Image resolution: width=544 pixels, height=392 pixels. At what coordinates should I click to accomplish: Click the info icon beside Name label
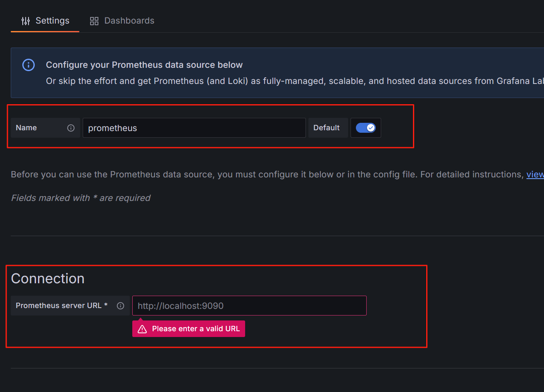click(x=71, y=128)
